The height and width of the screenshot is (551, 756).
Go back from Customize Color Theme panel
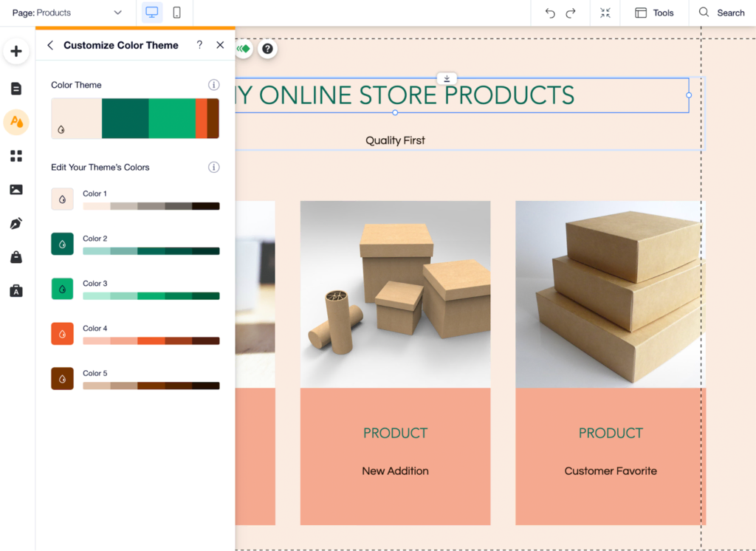pos(50,45)
